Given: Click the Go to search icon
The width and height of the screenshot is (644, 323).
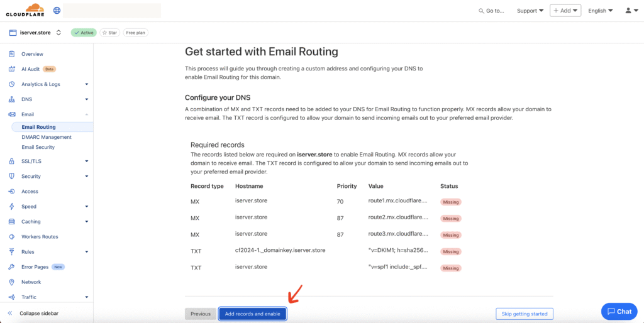Looking at the screenshot, I should click(x=481, y=11).
